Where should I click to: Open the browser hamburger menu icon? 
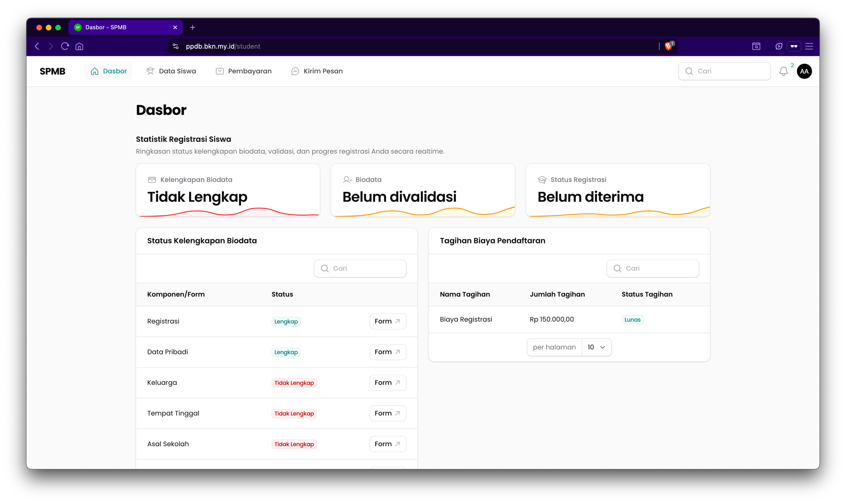(809, 46)
